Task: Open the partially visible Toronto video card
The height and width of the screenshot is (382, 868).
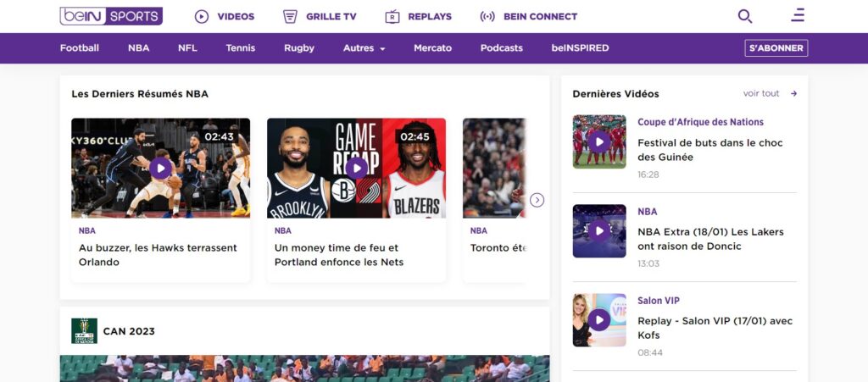Action: click(494, 200)
